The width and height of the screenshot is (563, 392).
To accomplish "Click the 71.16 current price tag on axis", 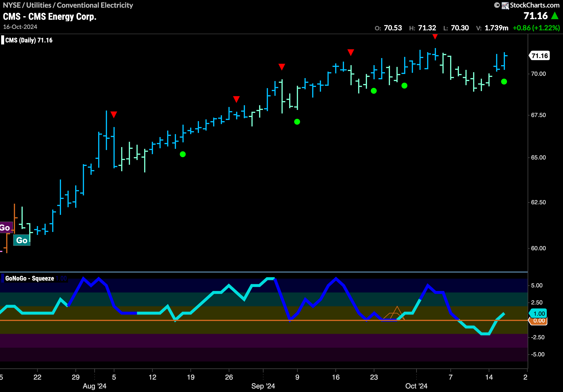I will point(539,56).
